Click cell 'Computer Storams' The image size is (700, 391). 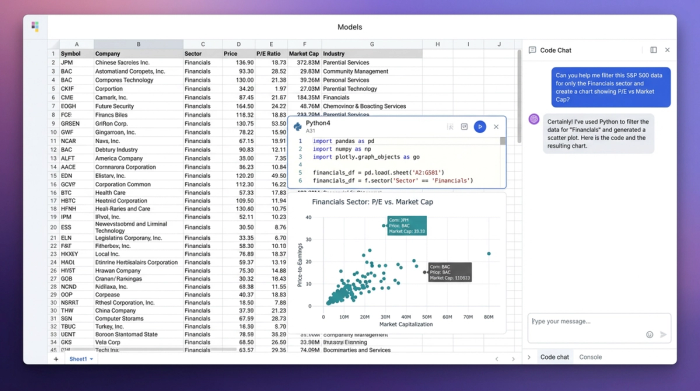[x=138, y=319]
